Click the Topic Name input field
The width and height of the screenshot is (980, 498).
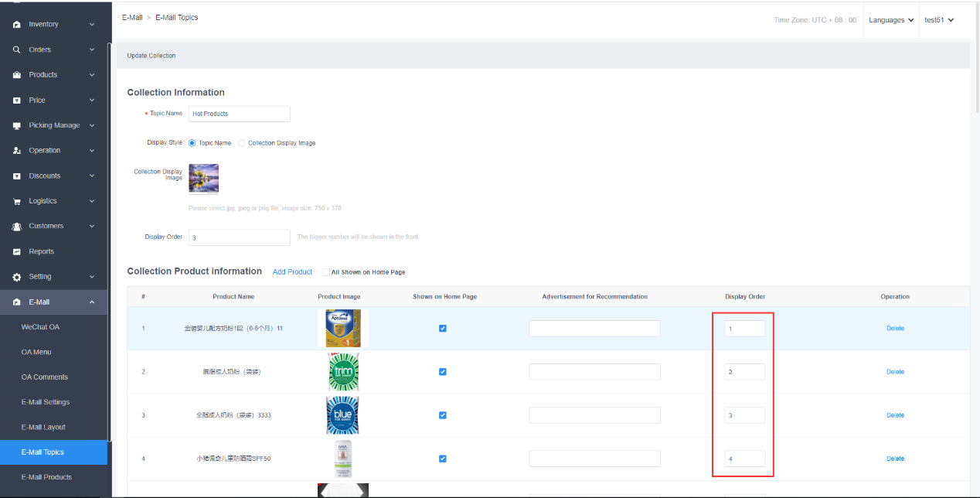pyautogui.click(x=239, y=114)
